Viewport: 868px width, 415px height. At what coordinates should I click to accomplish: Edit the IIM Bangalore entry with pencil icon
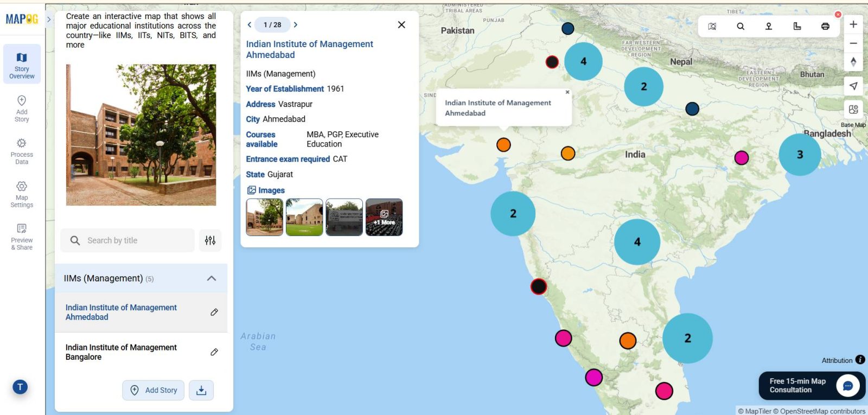click(x=214, y=352)
